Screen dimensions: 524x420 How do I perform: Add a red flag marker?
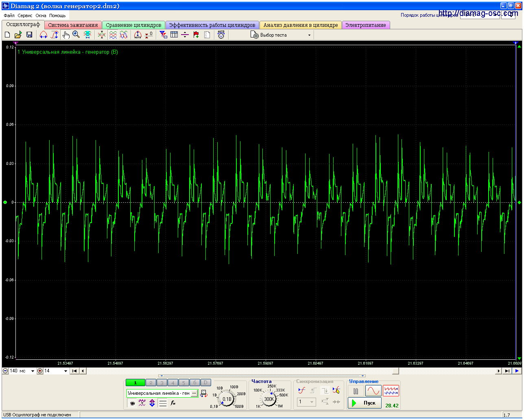(x=196, y=35)
